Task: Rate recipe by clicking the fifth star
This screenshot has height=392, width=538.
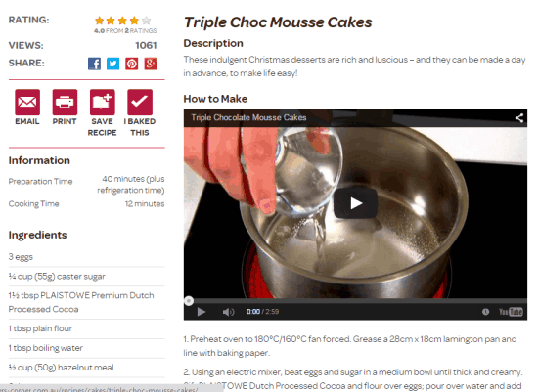Action: tap(146, 21)
